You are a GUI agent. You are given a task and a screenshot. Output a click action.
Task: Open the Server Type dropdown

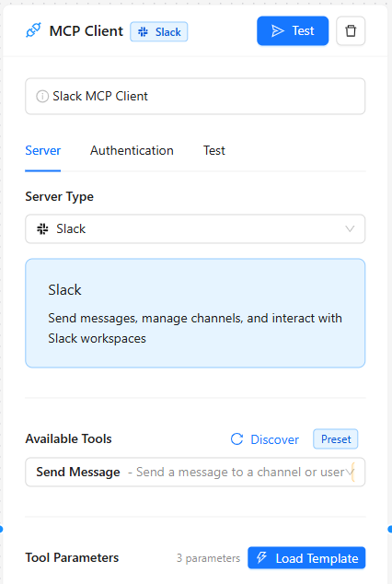point(195,228)
